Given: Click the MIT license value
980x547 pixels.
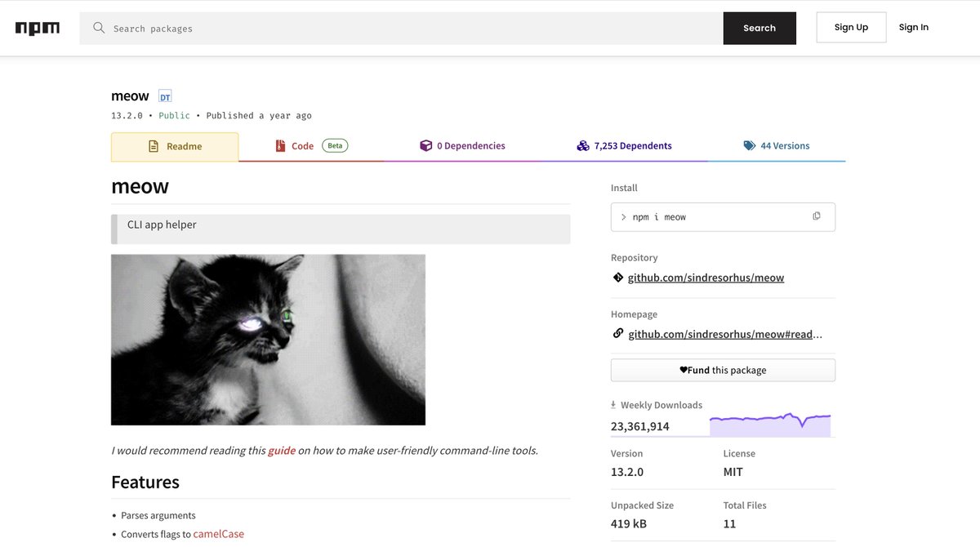Looking at the screenshot, I should (733, 472).
